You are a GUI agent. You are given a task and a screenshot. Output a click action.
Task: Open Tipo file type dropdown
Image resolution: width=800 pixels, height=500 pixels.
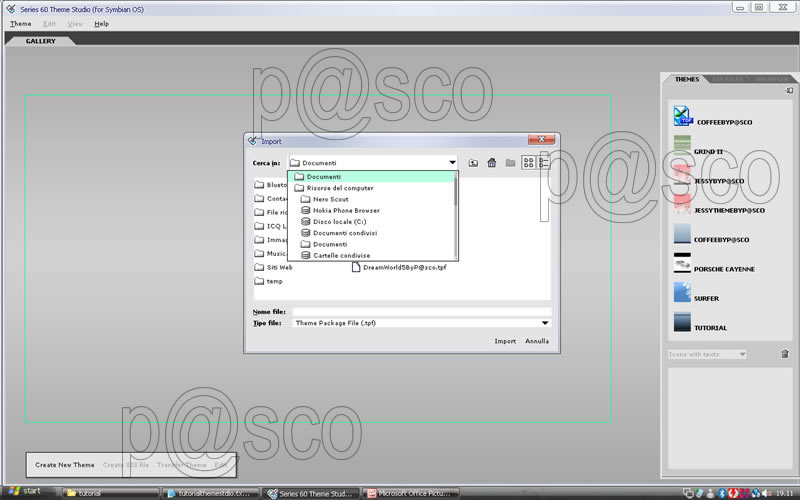421,323
